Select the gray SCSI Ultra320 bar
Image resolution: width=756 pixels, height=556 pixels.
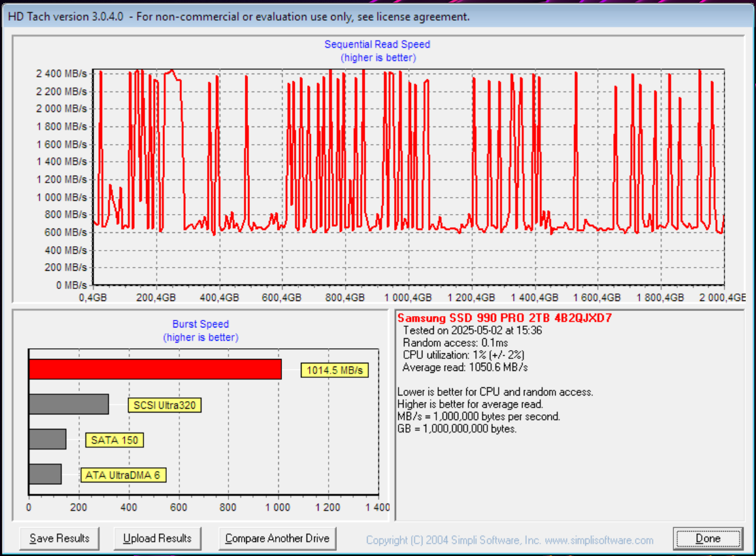point(69,404)
